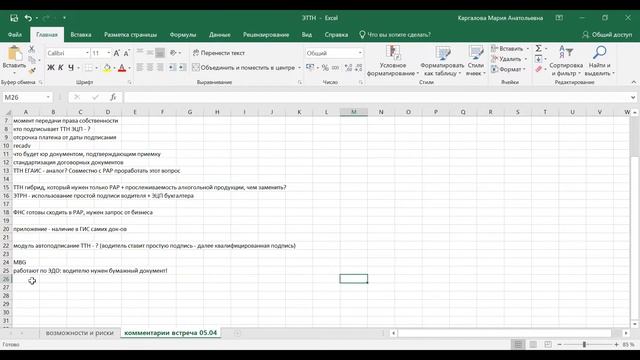Cut selection with the scissors icon
Image resolution: width=640 pixels, height=360 pixels.
click(32, 49)
